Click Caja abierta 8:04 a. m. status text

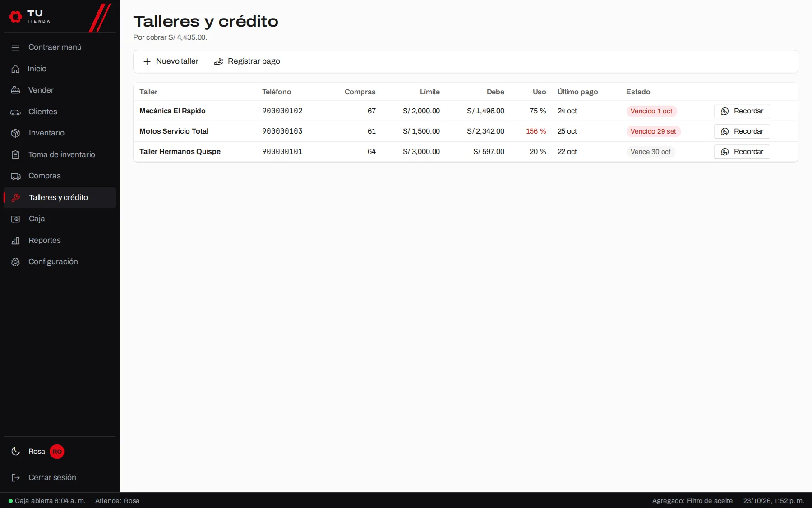pos(50,501)
